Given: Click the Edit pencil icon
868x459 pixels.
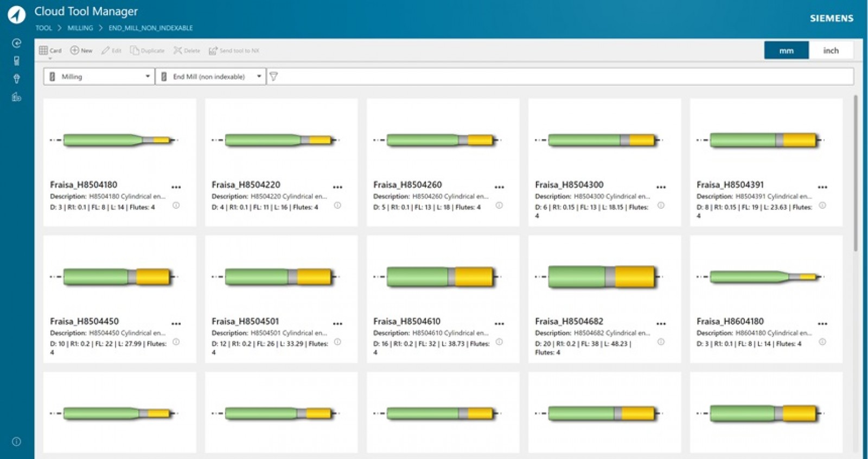Looking at the screenshot, I should (x=105, y=50).
